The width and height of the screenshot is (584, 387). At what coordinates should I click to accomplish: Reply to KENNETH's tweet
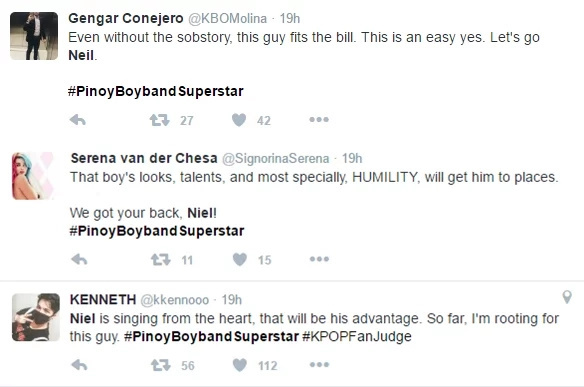(x=79, y=365)
